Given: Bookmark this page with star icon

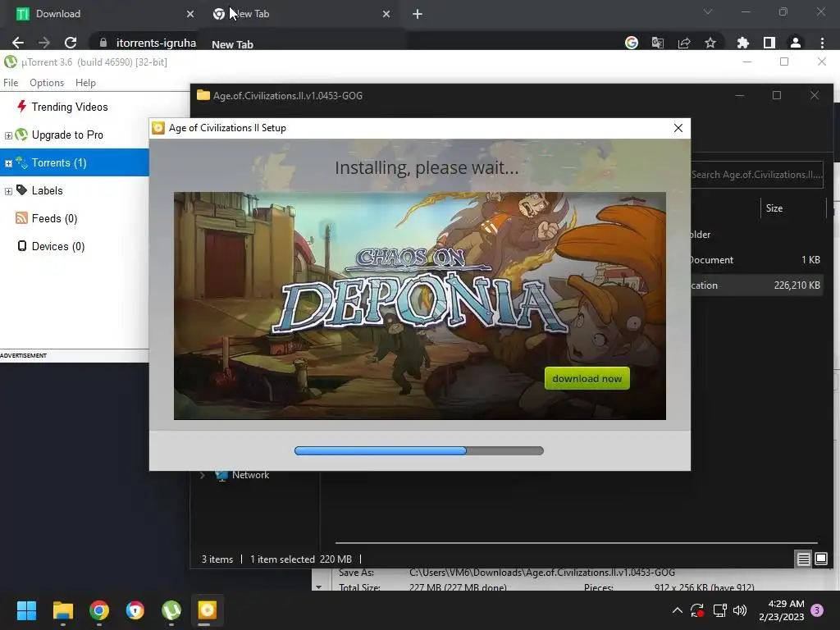Looking at the screenshot, I should pyautogui.click(x=710, y=43).
